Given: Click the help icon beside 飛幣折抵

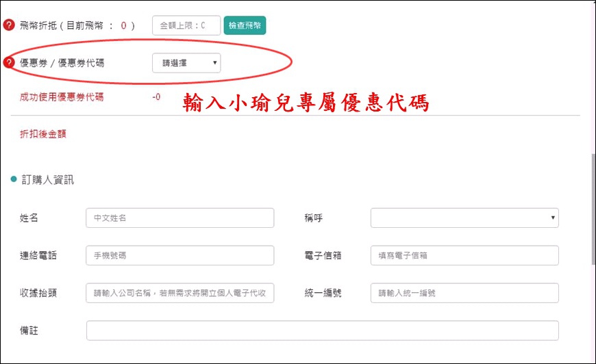Looking at the screenshot, I should click(9, 25).
